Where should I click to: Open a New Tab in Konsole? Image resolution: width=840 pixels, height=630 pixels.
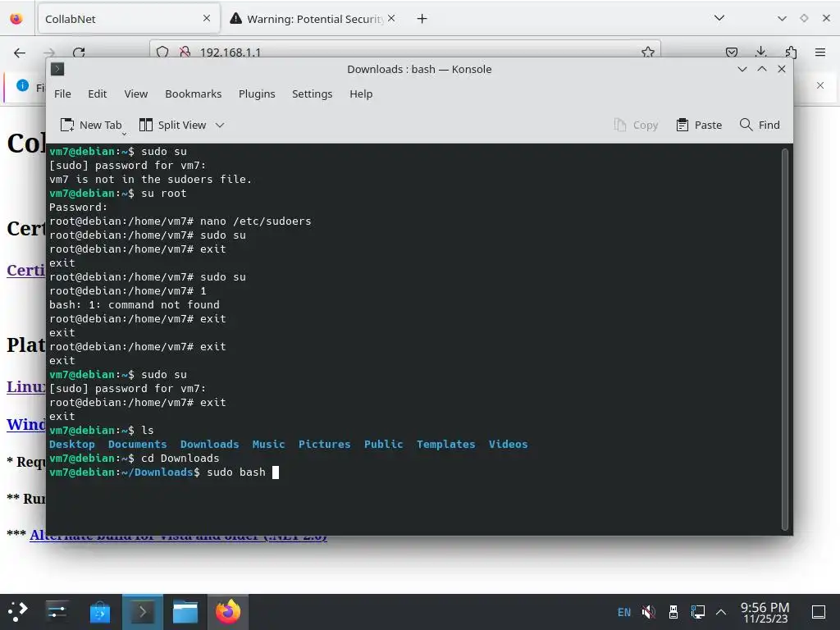tap(91, 125)
